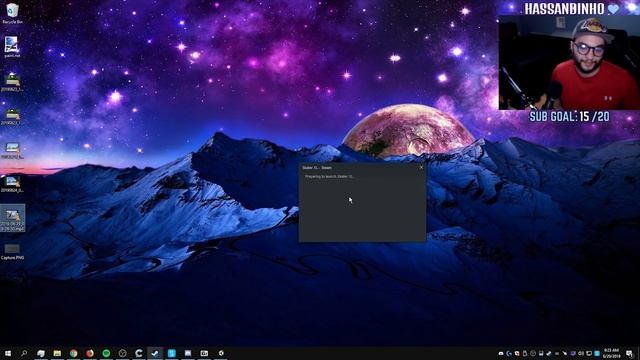Select the 20190624 image file on desktop
Viewport: 640px width, 360px height.
click(12, 183)
